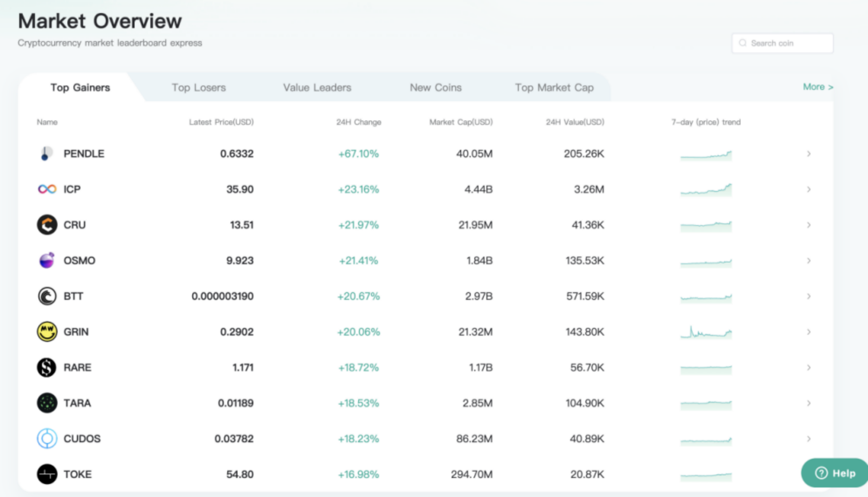868x497 pixels.
Task: Open the New Coins tab
Action: point(435,87)
